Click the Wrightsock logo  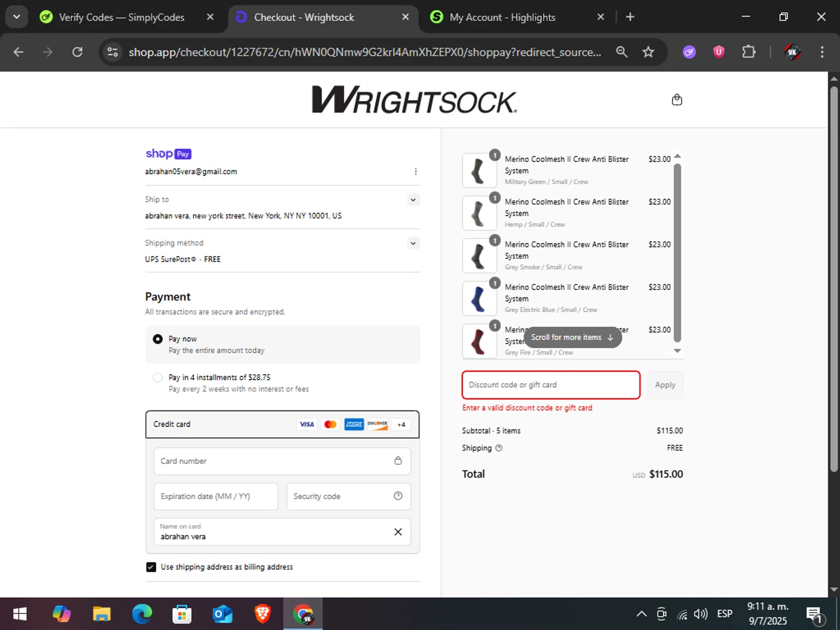click(414, 100)
